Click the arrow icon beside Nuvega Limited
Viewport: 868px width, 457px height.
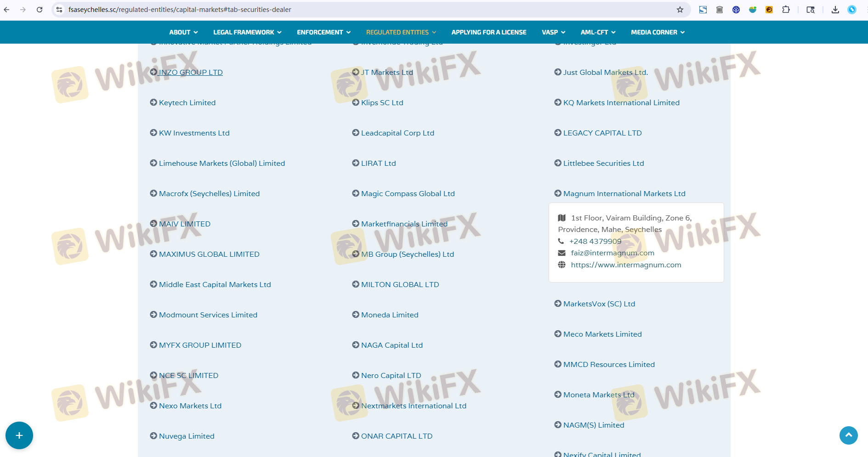coord(153,436)
